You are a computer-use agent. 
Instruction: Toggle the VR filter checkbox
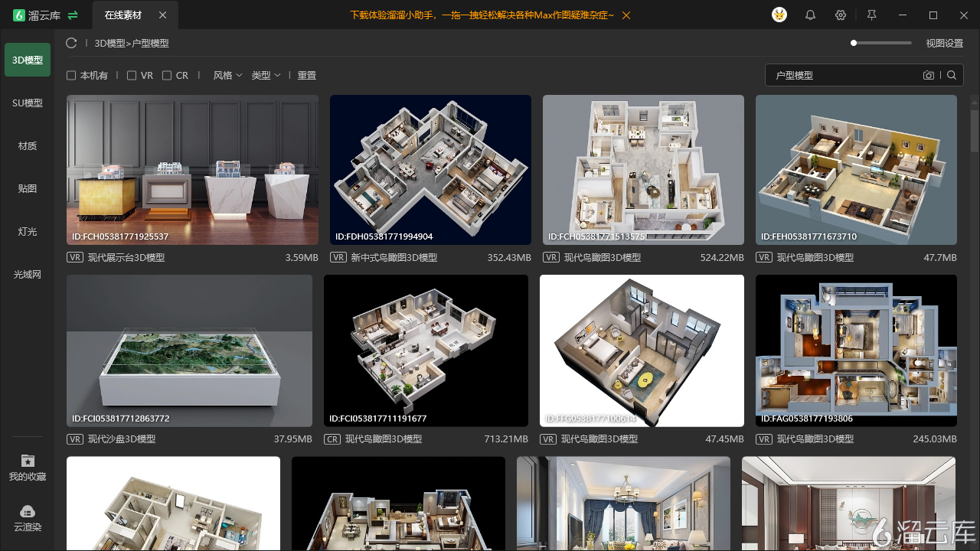tap(132, 76)
